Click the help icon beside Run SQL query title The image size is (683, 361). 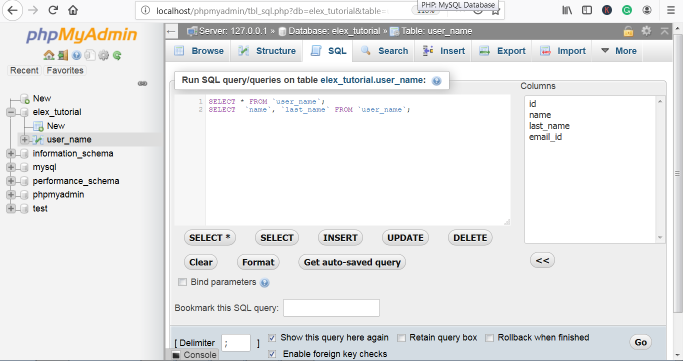(436, 81)
